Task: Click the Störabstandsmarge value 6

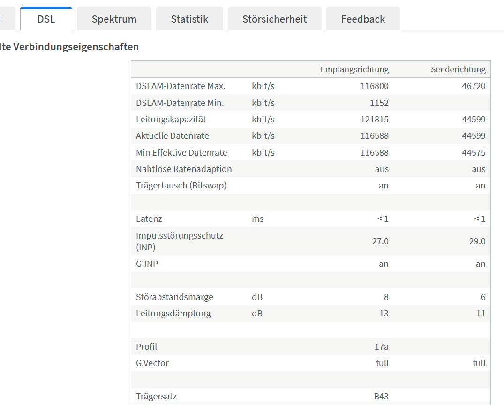Action: pyautogui.click(x=483, y=297)
